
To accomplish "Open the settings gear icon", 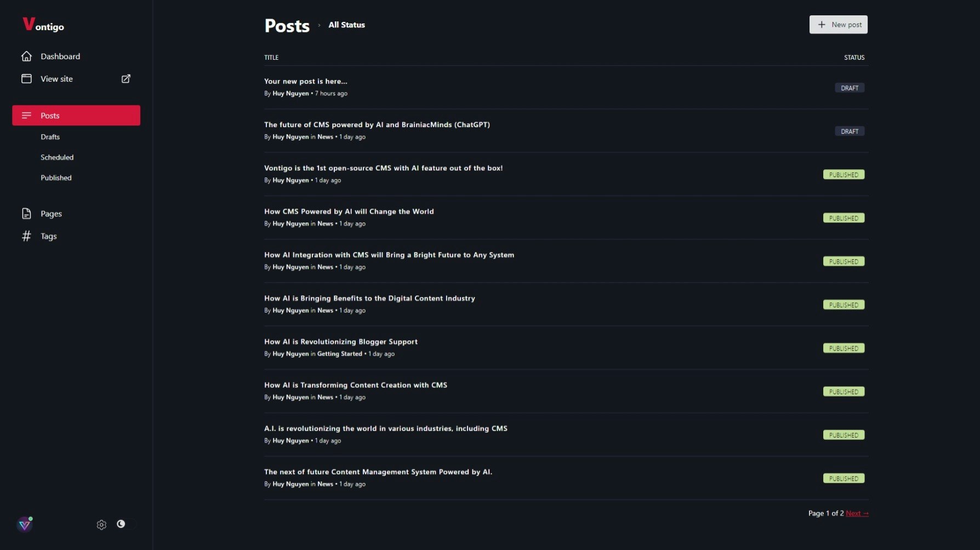I will 101,525.
